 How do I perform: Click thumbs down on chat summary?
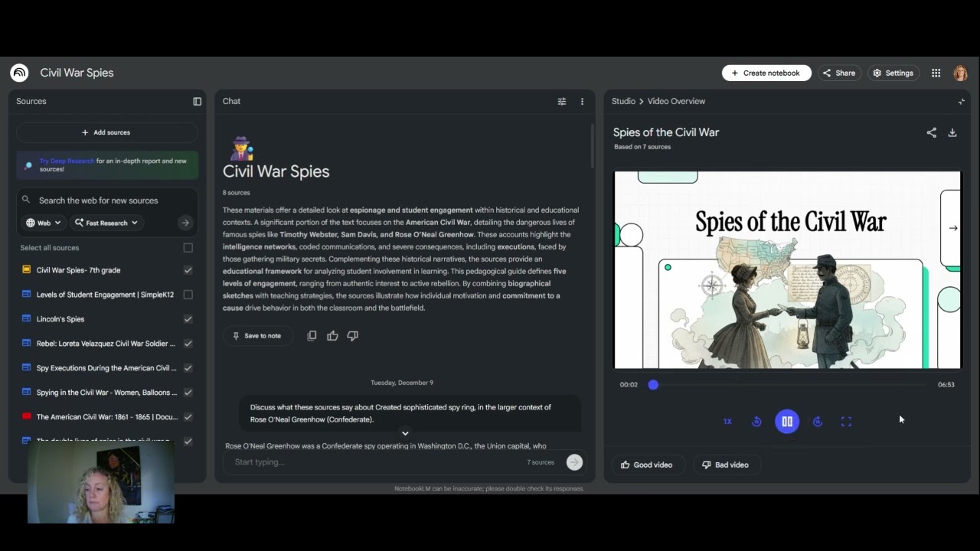pyautogui.click(x=353, y=335)
